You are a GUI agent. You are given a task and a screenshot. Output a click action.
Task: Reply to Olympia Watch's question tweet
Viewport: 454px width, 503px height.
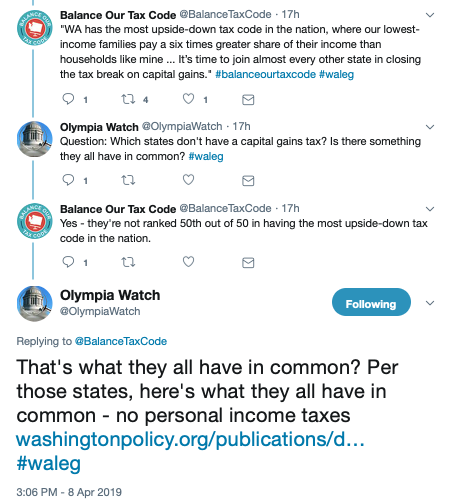(x=68, y=180)
